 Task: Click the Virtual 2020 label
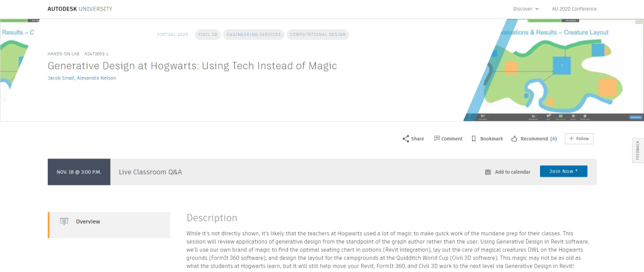click(172, 35)
